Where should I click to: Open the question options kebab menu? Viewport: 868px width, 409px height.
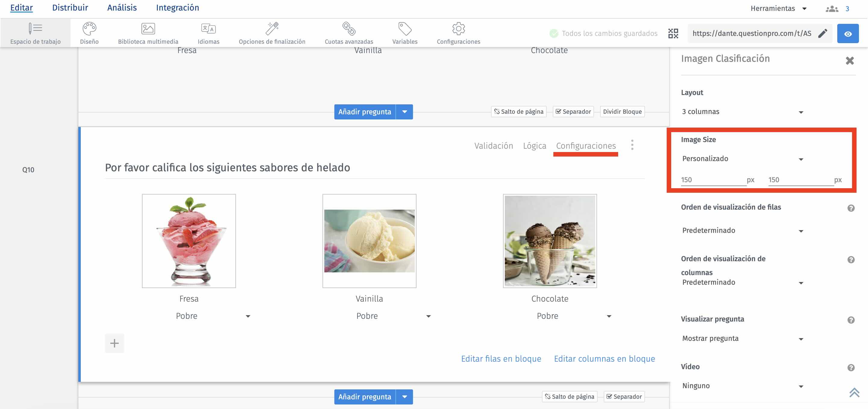tap(633, 145)
